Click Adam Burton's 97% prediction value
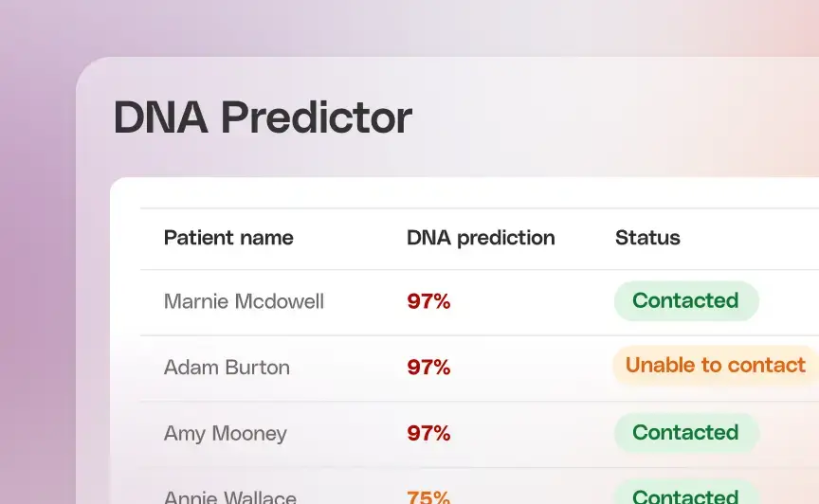Viewport: 819px width, 504px height. (x=428, y=368)
